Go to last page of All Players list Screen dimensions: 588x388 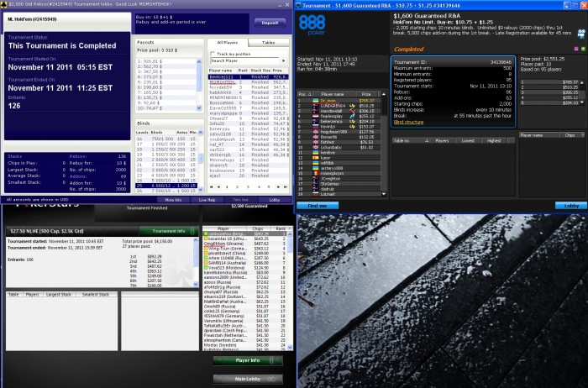pyautogui.click(x=286, y=186)
